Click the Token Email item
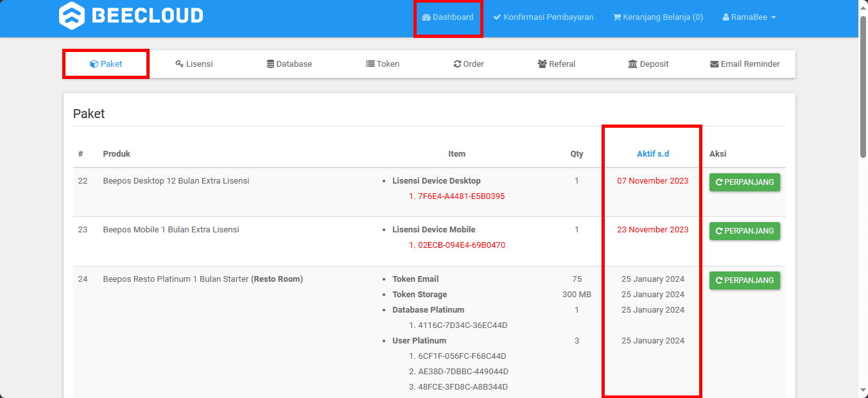The image size is (868, 398). pos(415,279)
